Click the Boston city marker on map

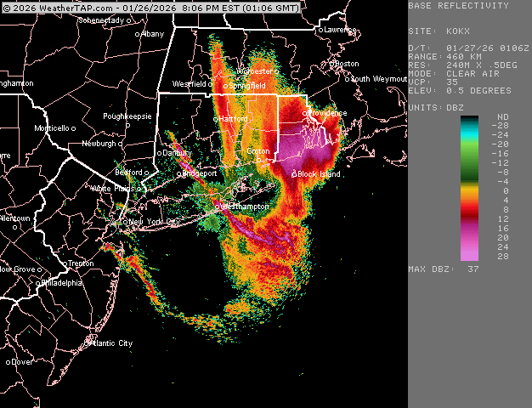[x=334, y=64]
